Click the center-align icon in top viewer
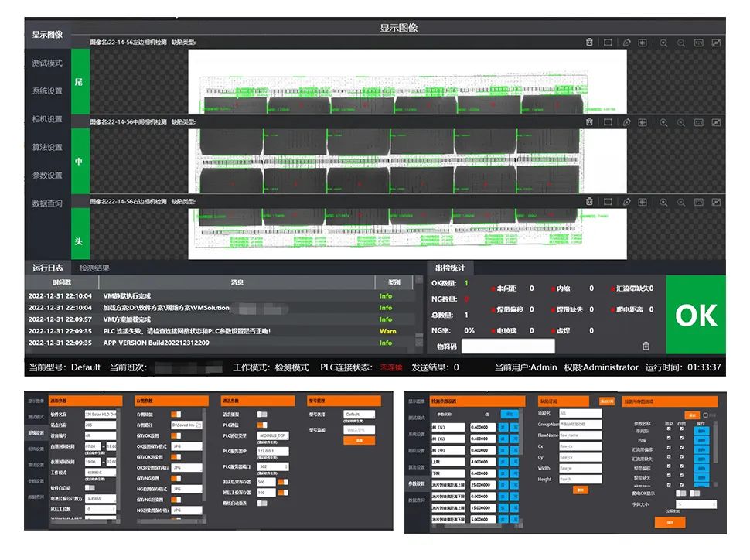Viewport: 750px width, 560px height. [x=643, y=43]
